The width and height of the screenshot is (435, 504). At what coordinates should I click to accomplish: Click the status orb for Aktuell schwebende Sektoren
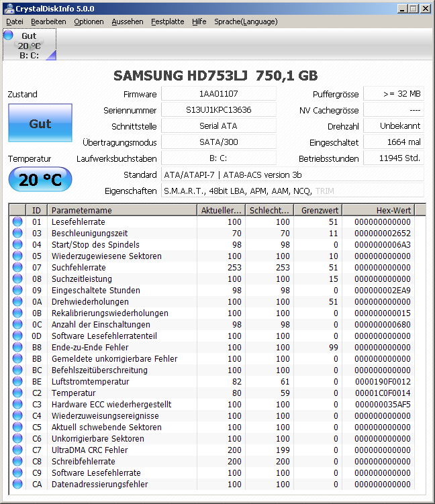[17, 427]
